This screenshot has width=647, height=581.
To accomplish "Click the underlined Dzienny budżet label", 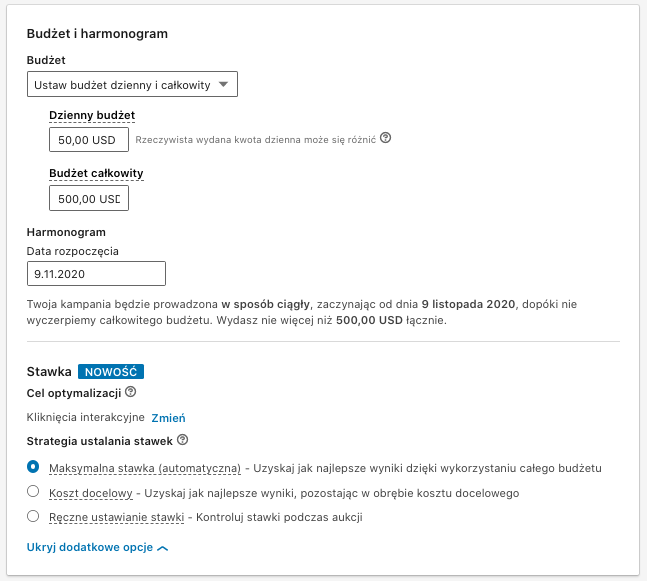I will 92,115.
